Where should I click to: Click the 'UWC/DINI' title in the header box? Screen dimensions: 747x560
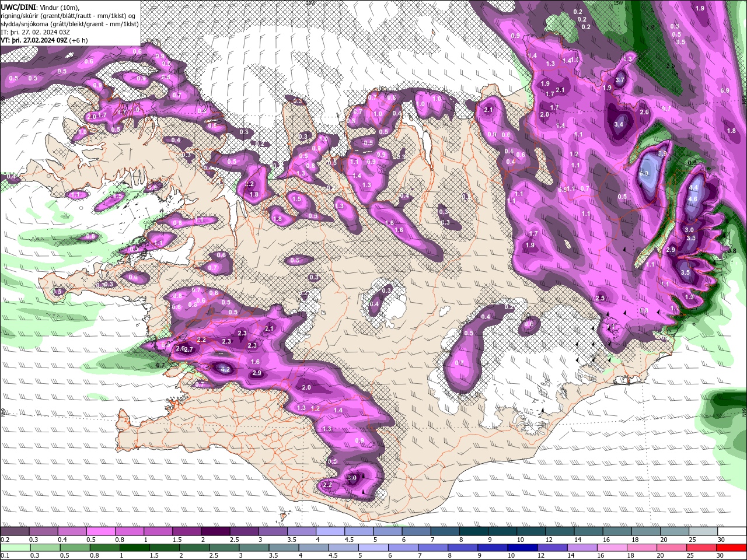pyautogui.click(x=19, y=6)
